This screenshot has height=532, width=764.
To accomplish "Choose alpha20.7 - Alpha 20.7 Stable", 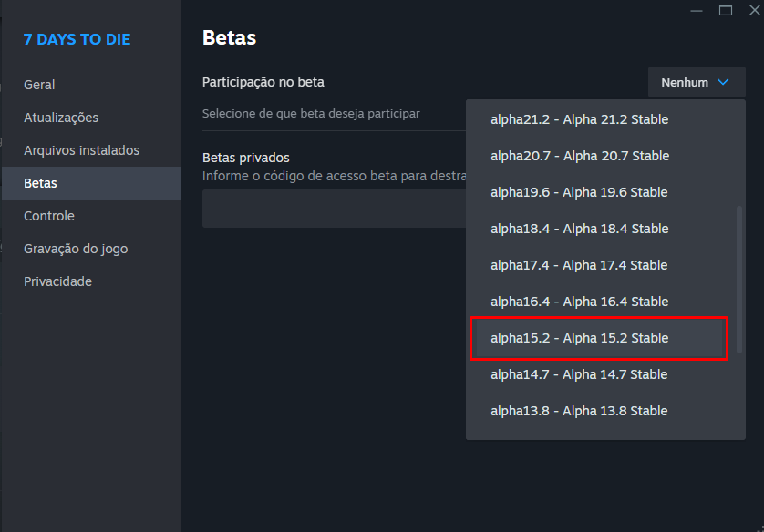I will click(601, 156).
